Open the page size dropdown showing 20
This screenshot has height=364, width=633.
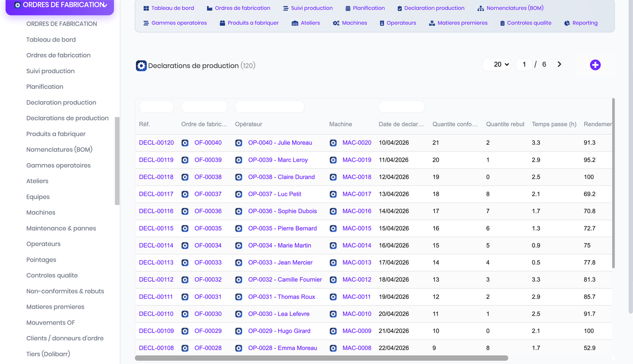(x=497, y=64)
